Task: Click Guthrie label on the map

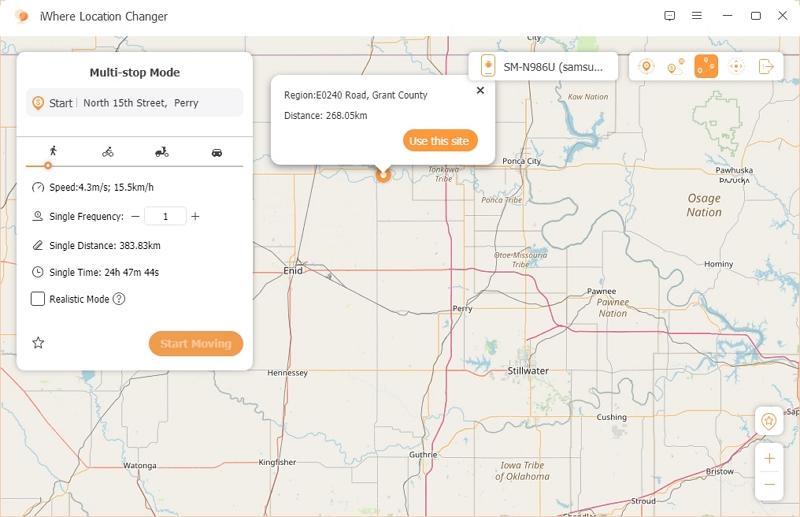Action: click(x=423, y=454)
